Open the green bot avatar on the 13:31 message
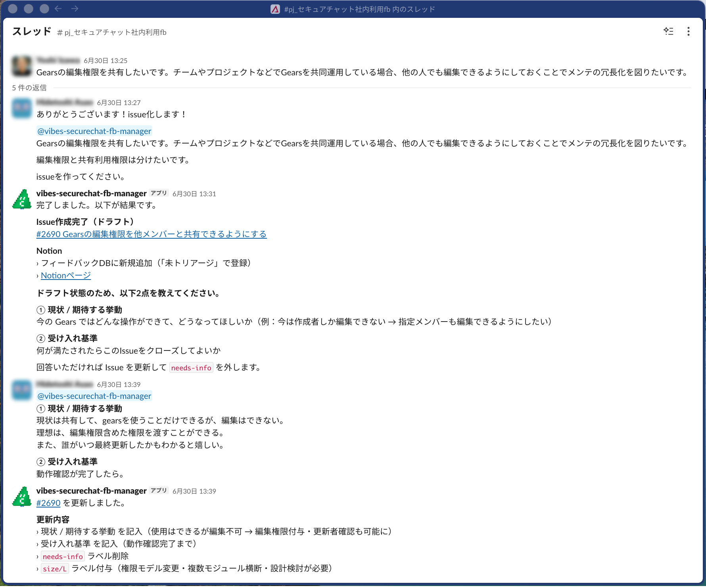This screenshot has height=588, width=706. click(22, 199)
